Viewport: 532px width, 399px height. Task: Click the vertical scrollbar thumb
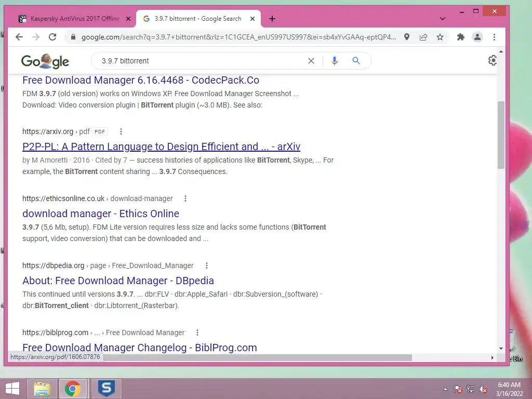pos(501,135)
